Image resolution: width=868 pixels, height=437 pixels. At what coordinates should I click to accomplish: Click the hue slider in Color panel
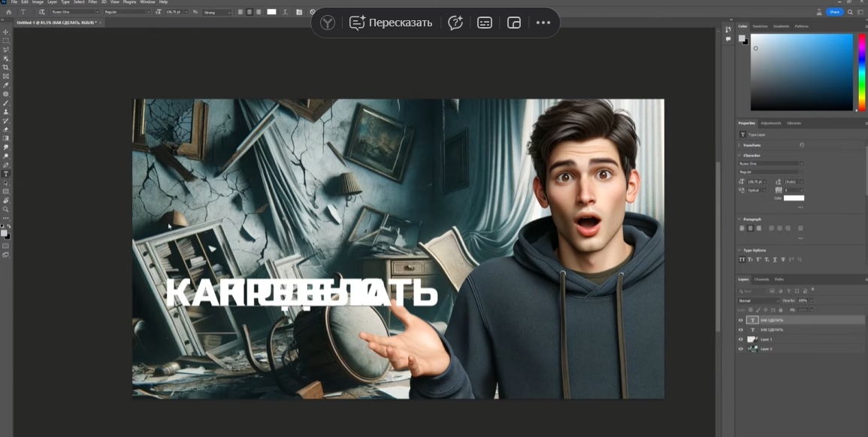click(x=862, y=72)
